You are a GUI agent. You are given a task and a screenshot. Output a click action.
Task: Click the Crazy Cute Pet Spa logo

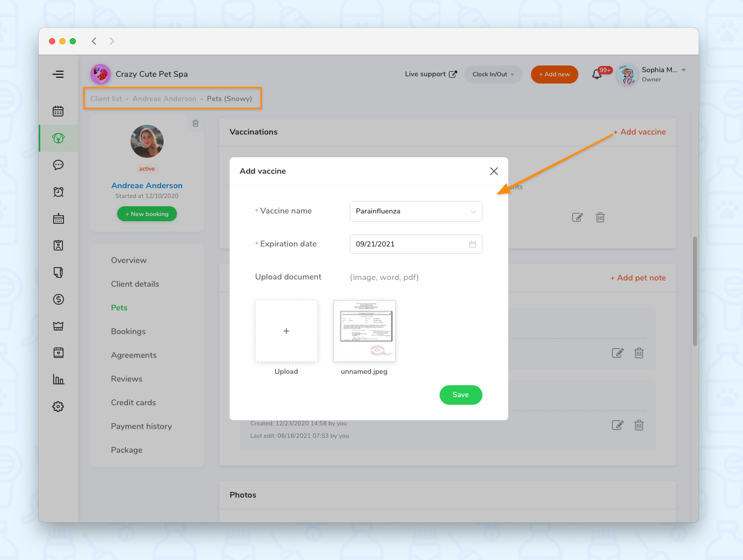pyautogui.click(x=101, y=74)
